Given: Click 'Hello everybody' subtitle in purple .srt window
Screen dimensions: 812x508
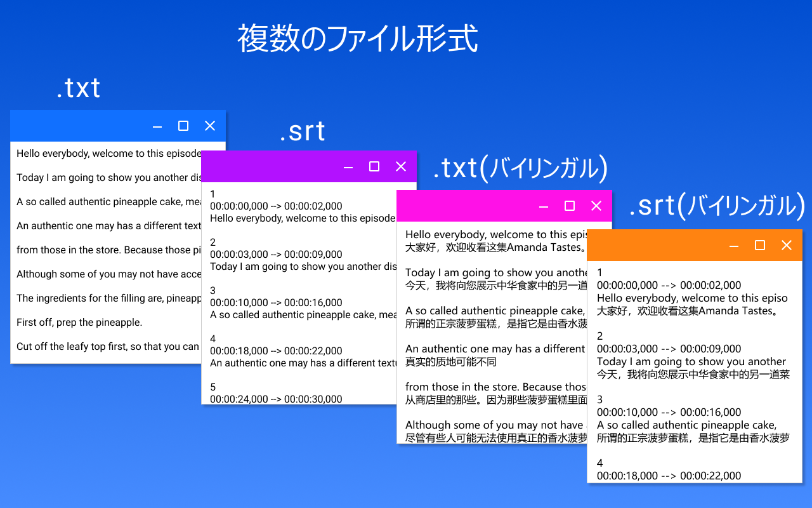Looking at the screenshot, I should [303, 218].
